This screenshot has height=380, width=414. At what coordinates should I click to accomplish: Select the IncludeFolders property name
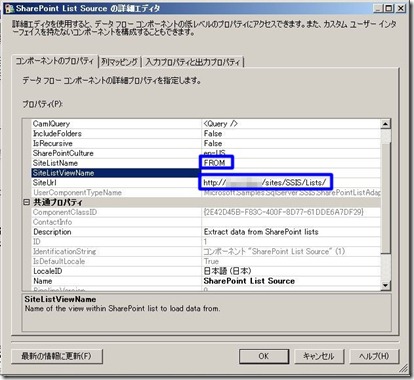[x=57, y=134]
